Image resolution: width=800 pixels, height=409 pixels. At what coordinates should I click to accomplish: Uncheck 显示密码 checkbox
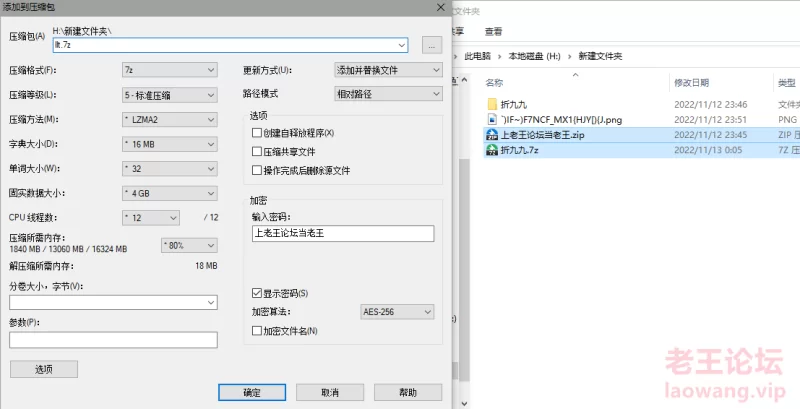pyautogui.click(x=257, y=293)
